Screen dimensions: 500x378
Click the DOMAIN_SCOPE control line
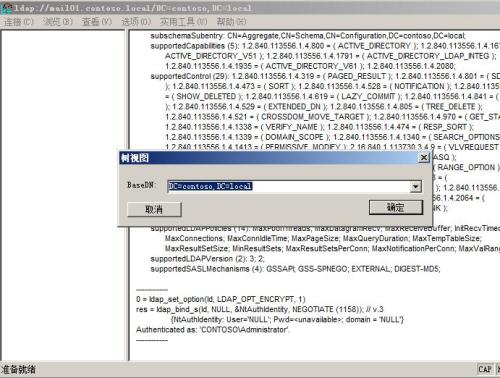pyautogui.click(x=332, y=137)
